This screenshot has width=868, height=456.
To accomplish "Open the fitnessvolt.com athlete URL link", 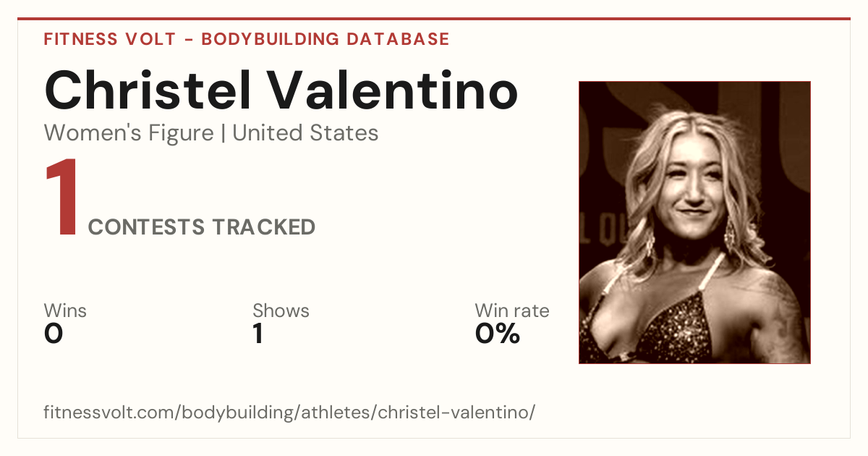I will [x=289, y=413].
